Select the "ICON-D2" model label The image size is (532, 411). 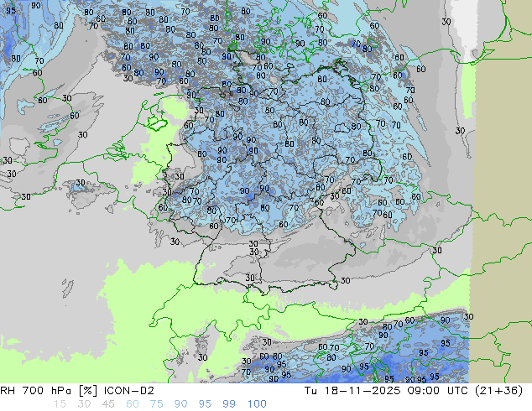point(129,391)
